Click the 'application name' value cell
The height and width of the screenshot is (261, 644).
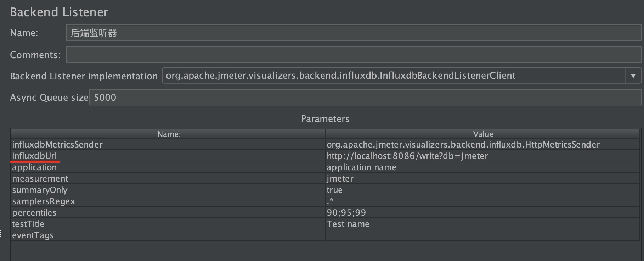coord(483,167)
